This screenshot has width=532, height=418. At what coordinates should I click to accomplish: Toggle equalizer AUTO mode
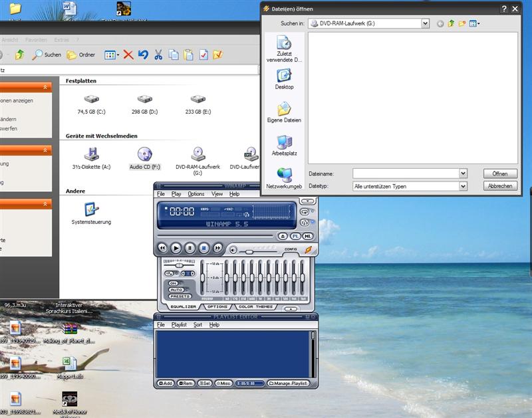(176, 290)
